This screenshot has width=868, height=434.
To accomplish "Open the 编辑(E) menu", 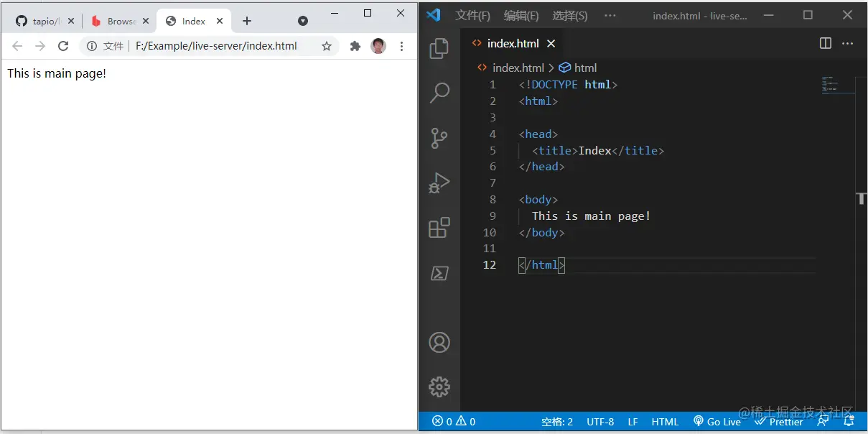I will click(521, 15).
